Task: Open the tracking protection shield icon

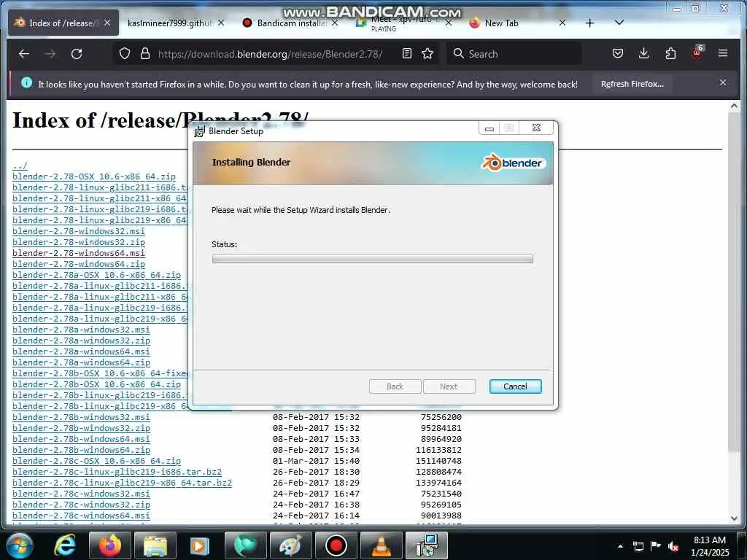Action: [124, 54]
